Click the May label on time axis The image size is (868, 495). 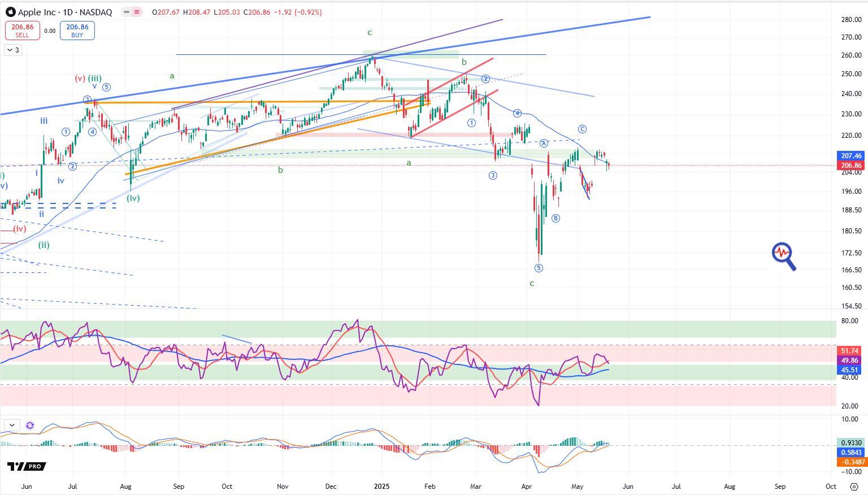click(578, 487)
